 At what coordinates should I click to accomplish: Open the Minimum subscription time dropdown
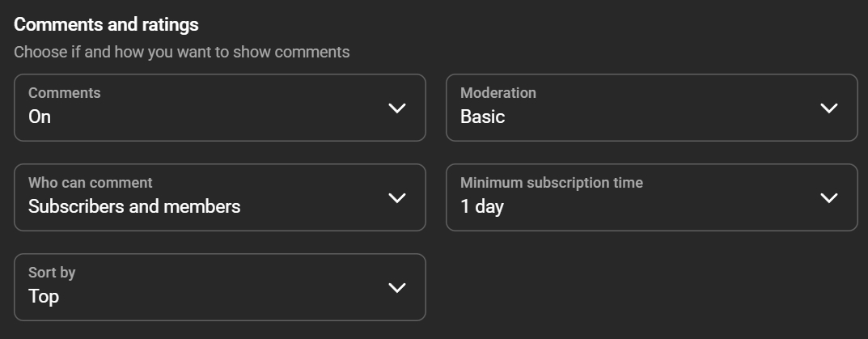coord(651,197)
